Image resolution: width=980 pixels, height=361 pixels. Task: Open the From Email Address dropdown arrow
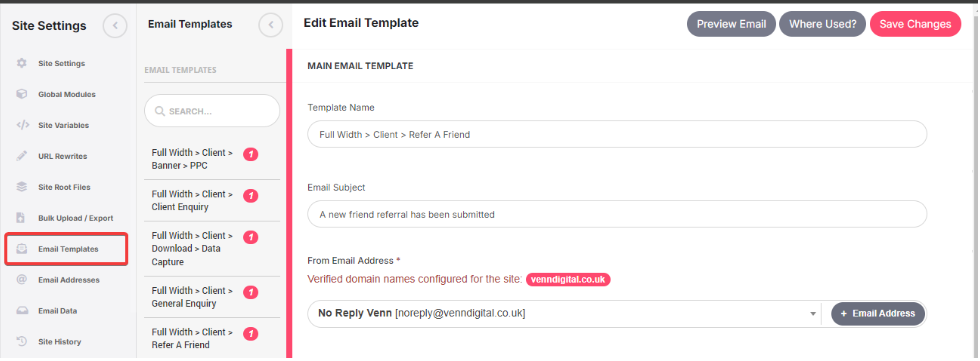[812, 314]
